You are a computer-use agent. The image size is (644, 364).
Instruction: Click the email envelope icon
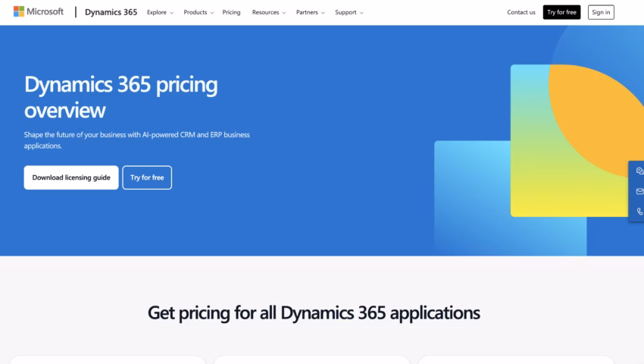[x=639, y=192]
